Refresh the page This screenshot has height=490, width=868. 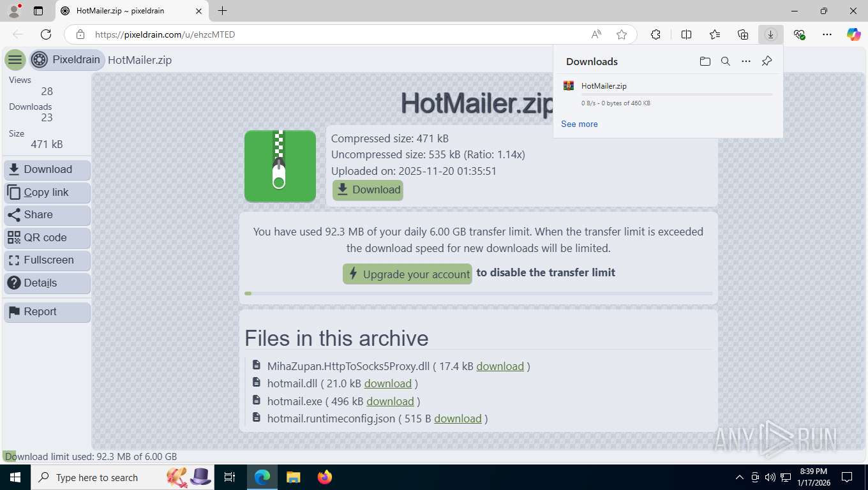[46, 34]
